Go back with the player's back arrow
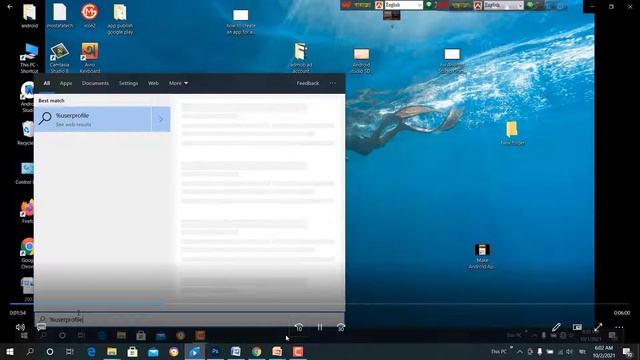The image size is (640, 360). pyautogui.click(x=10, y=7)
